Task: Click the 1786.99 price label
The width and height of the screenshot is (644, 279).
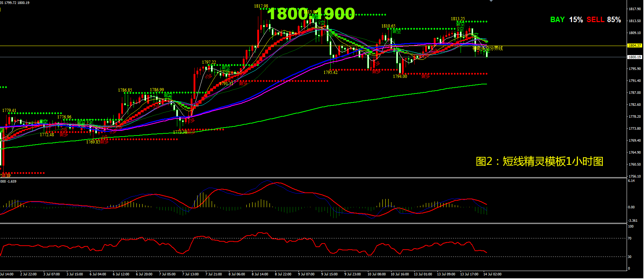Action: [x=157, y=90]
